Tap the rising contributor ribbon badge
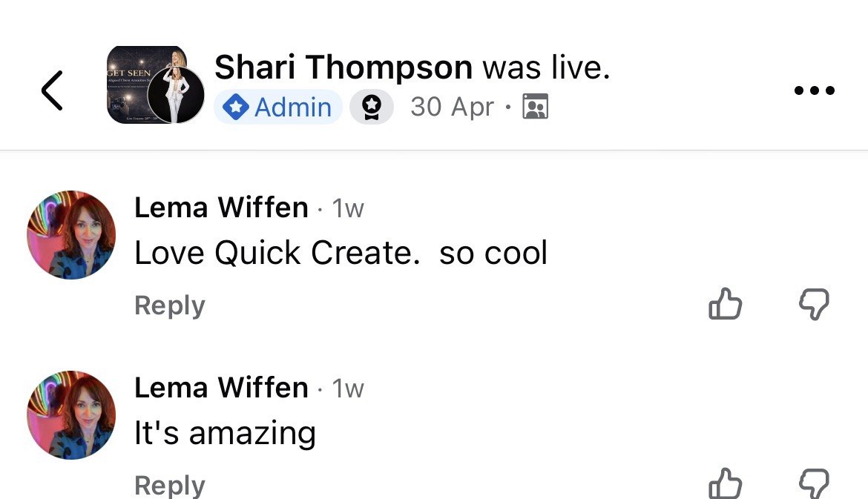Image resolution: width=868 pixels, height=499 pixels. (x=372, y=107)
